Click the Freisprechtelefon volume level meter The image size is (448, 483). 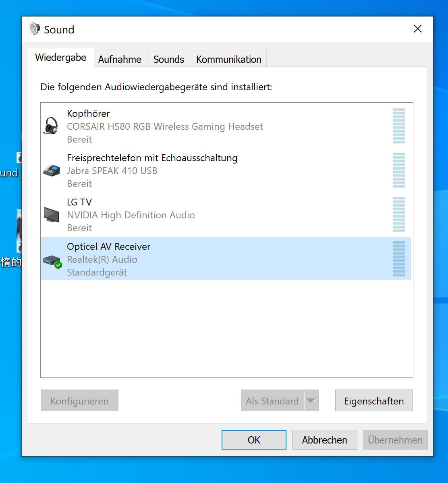click(x=399, y=170)
